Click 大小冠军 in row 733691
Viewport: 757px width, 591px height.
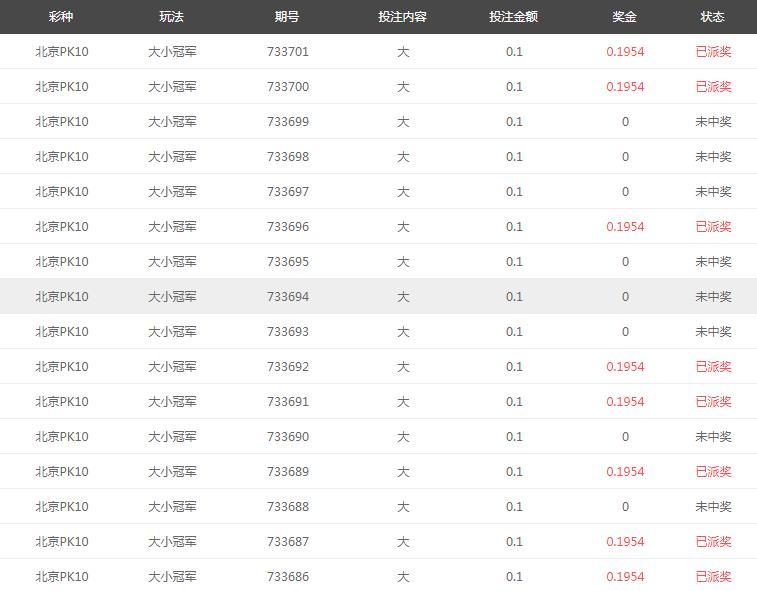click(172, 402)
